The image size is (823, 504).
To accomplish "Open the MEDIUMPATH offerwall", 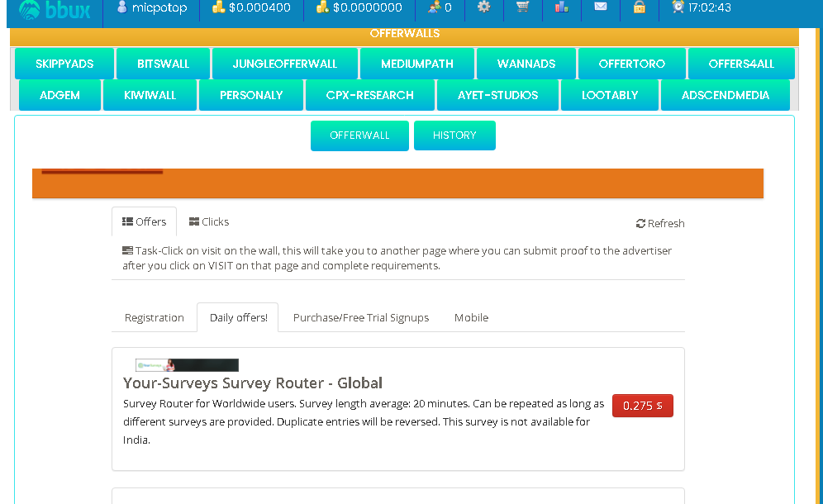I will 417,64.
